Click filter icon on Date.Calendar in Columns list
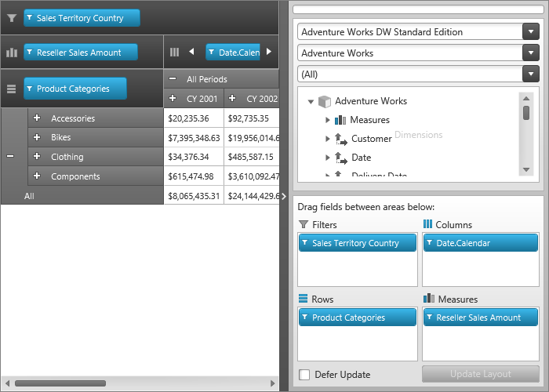The width and height of the screenshot is (549, 392). coord(430,242)
